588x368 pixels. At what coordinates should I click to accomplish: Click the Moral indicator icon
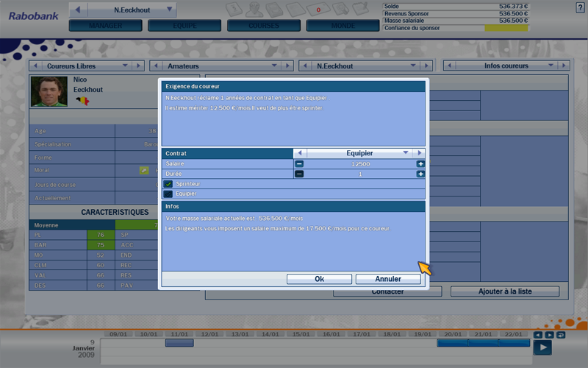(x=144, y=171)
